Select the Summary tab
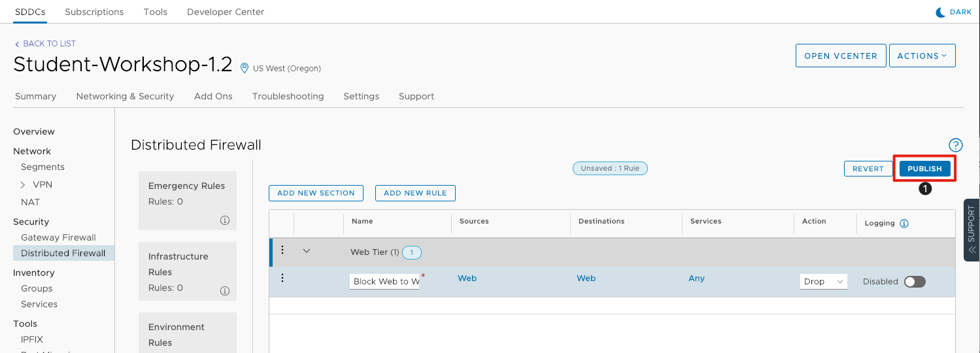 pyautogui.click(x=35, y=96)
